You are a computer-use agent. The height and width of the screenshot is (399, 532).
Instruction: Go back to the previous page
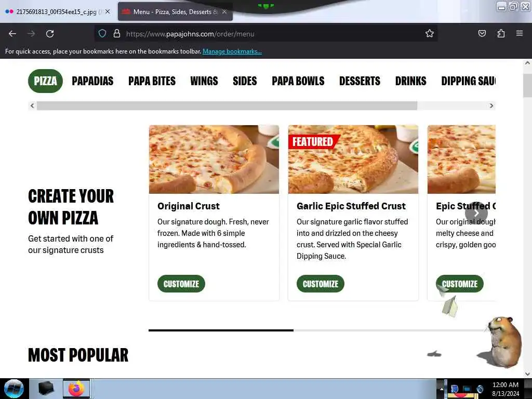click(12, 34)
